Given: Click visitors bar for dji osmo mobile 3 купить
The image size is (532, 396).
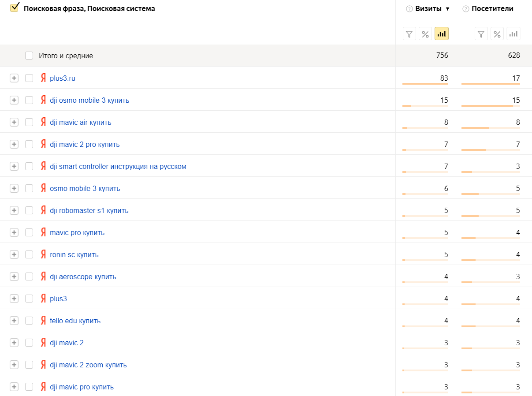Looking at the screenshot, I should point(491,105).
